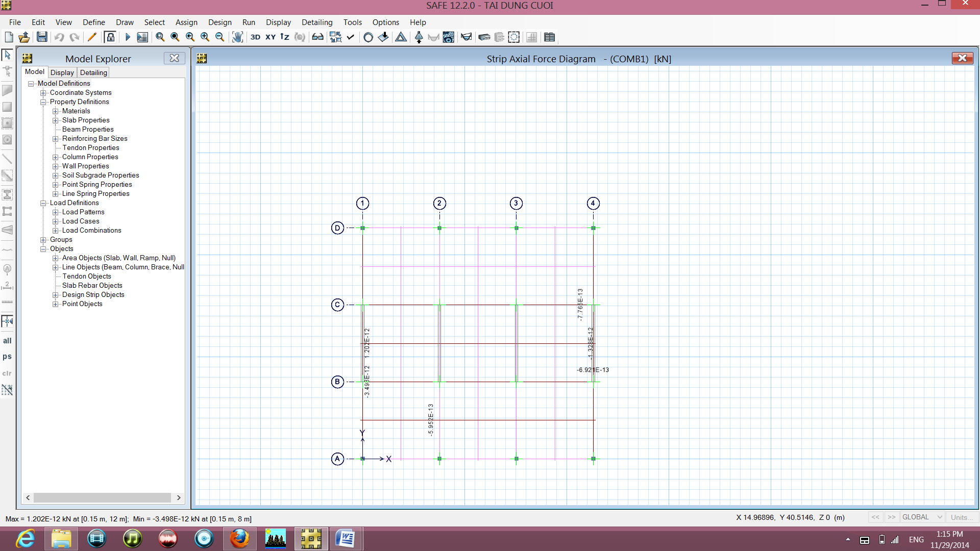Run the analysis with play icon
The height and width of the screenshot is (551, 980).
click(x=128, y=37)
